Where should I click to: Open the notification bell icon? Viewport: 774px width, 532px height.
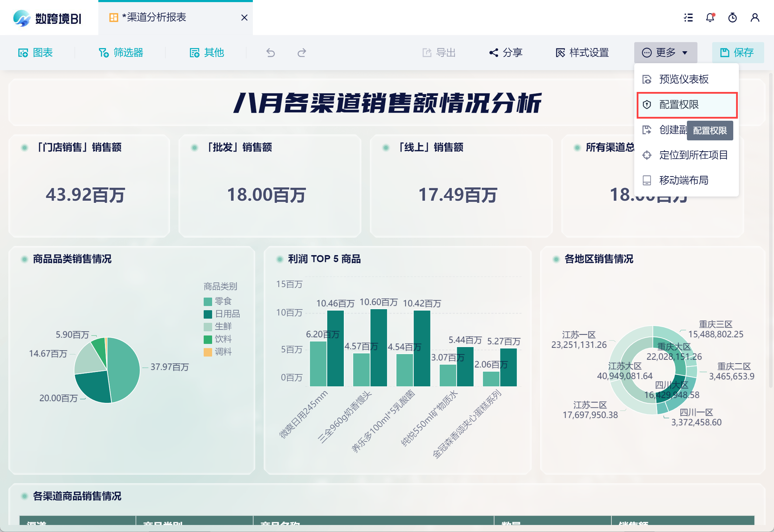pyautogui.click(x=710, y=18)
